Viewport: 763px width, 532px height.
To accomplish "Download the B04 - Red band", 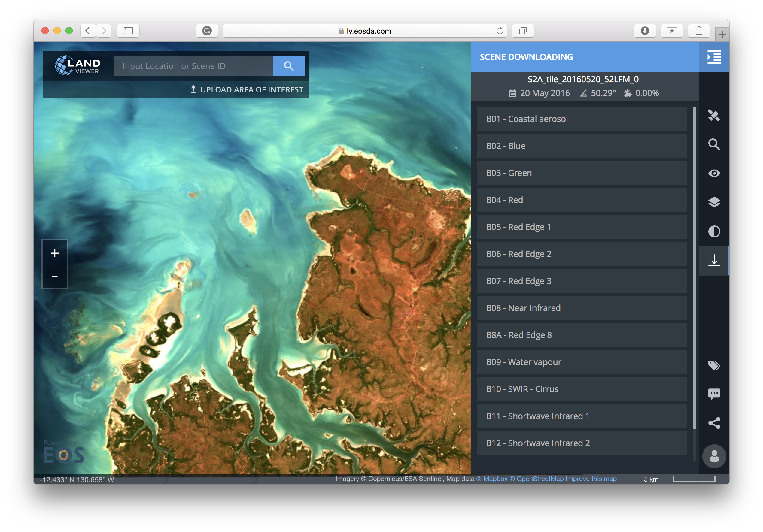I will 582,200.
